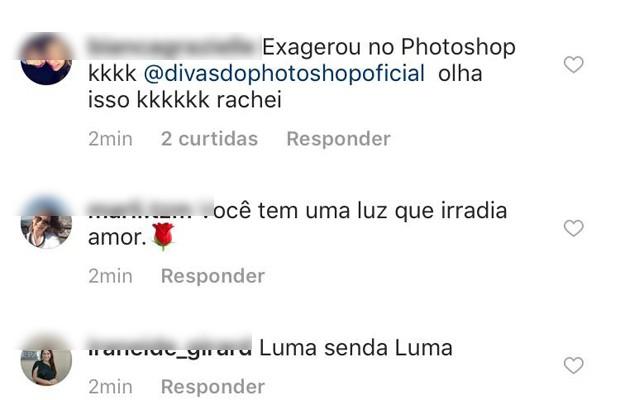
Task: Reply to the 'Exagerou no Photoshop' comment
Action: click(x=338, y=139)
